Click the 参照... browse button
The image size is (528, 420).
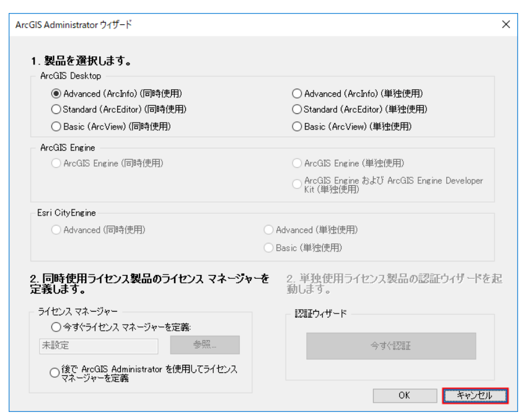coord(205,345)
